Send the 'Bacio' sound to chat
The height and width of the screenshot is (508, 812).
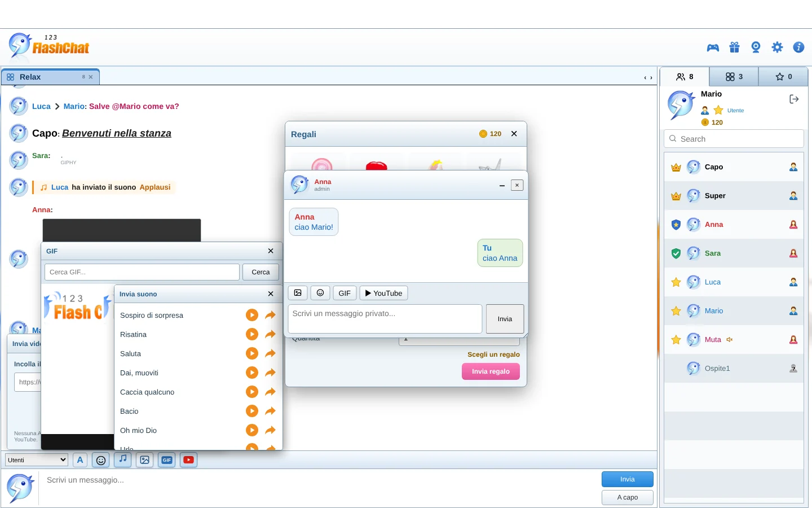pos(271,411)
